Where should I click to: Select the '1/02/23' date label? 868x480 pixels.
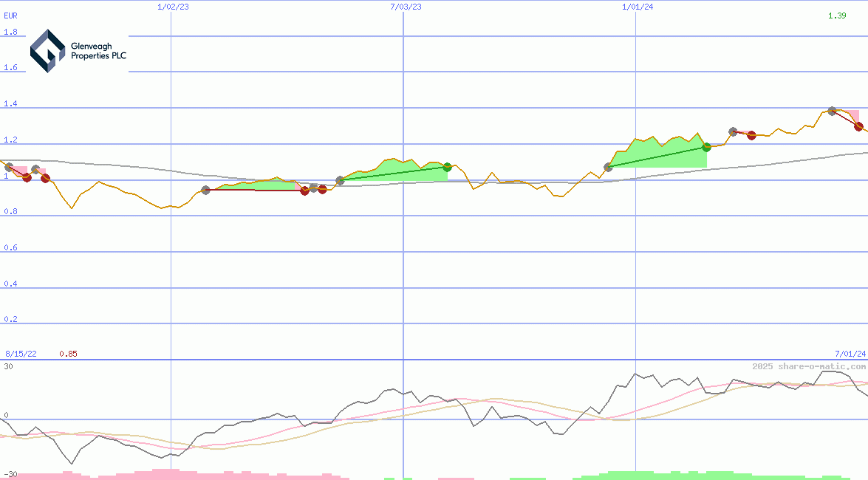coord(173,7)
